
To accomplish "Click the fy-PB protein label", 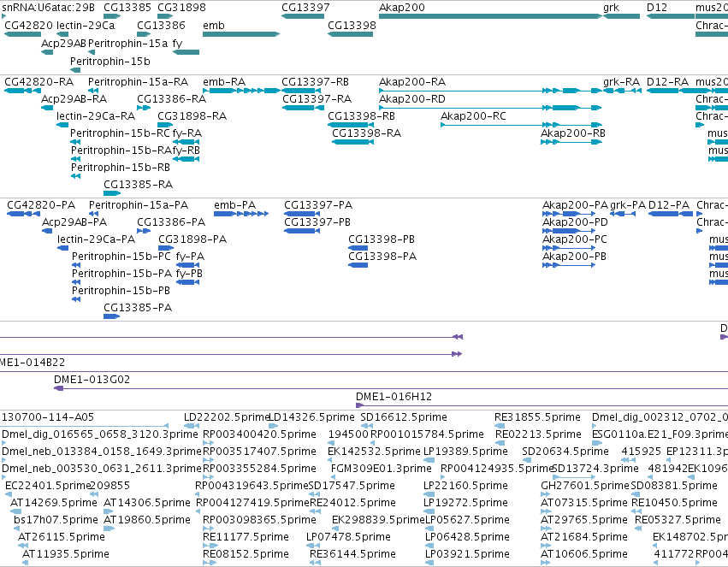I will tap(189, 274).
